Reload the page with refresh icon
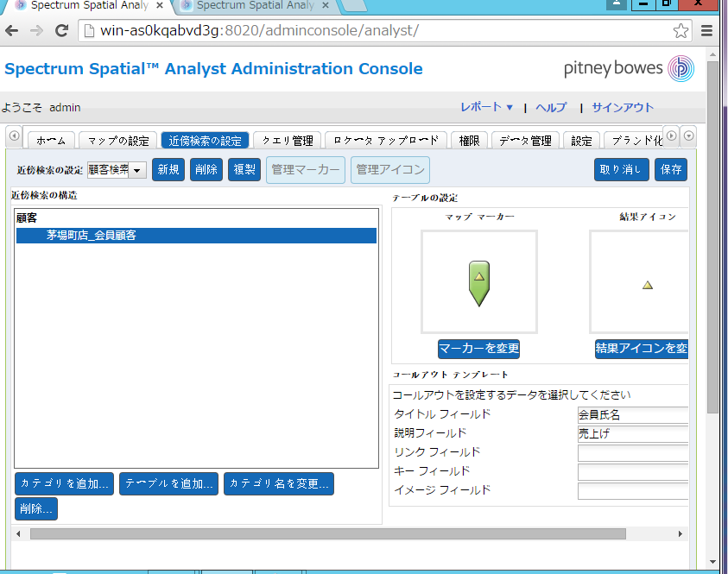The image size is (728, 574). (61, 30)
